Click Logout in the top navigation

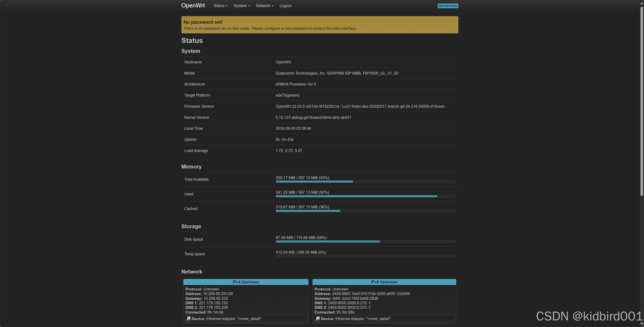point(285,6)
